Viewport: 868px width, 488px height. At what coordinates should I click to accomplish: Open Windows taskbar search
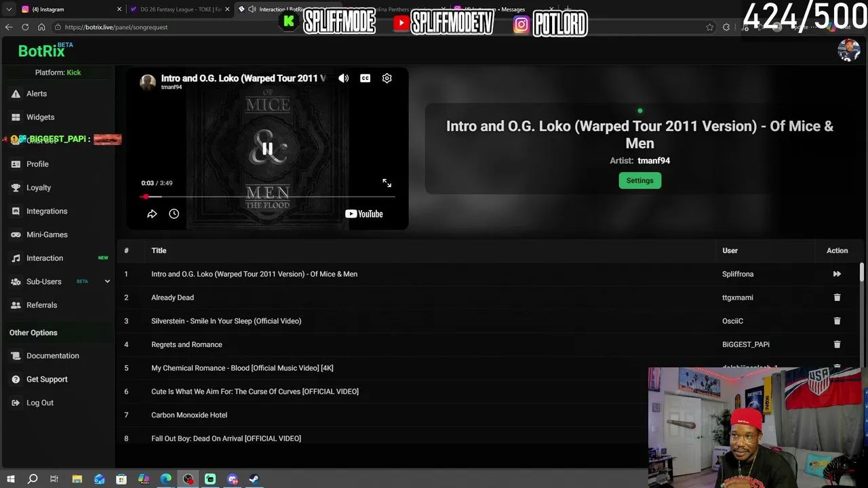click(33, 479)
